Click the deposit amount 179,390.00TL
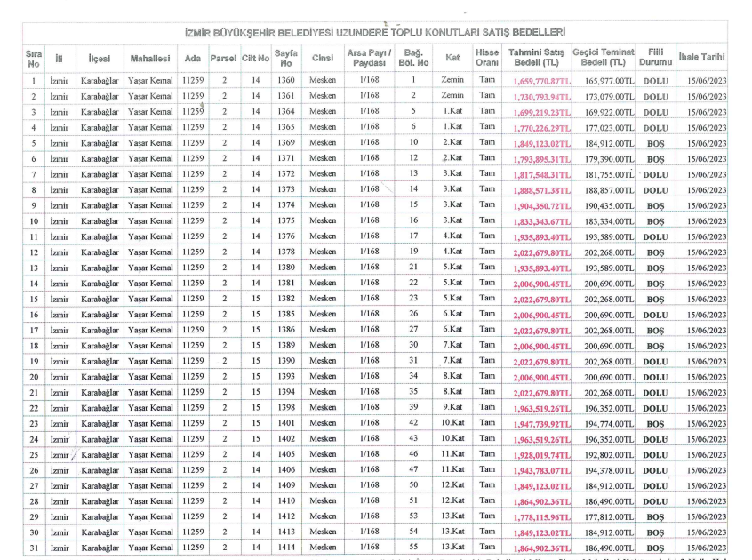This screenshot has width=752, height=560. click(609, 159)
